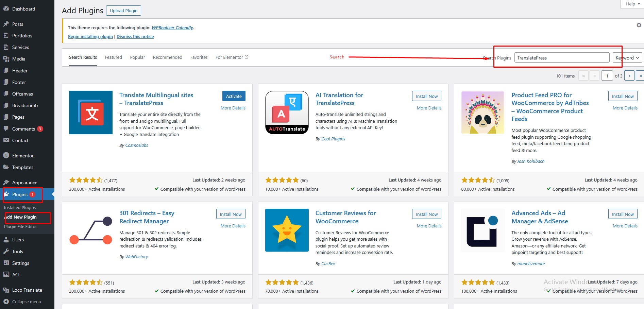Click the 301 Redirects plugin icon

click(x=90, y=230)
